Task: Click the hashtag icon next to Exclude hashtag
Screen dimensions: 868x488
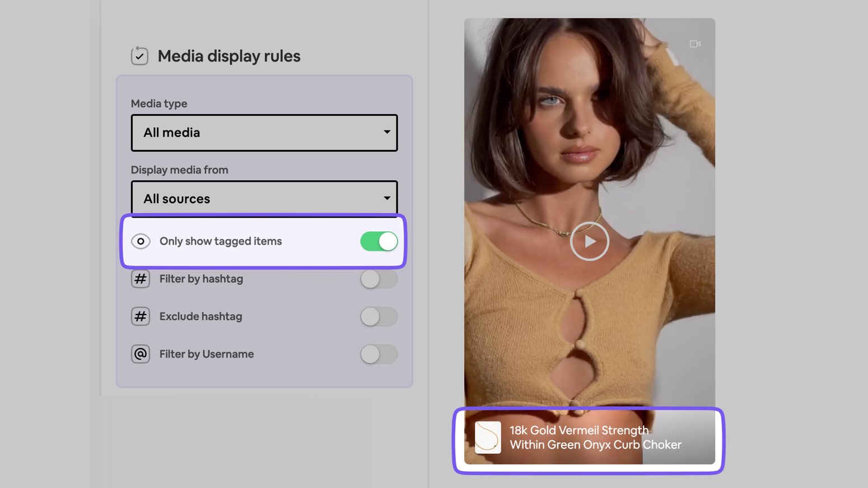Action: (x=141, y=316)
